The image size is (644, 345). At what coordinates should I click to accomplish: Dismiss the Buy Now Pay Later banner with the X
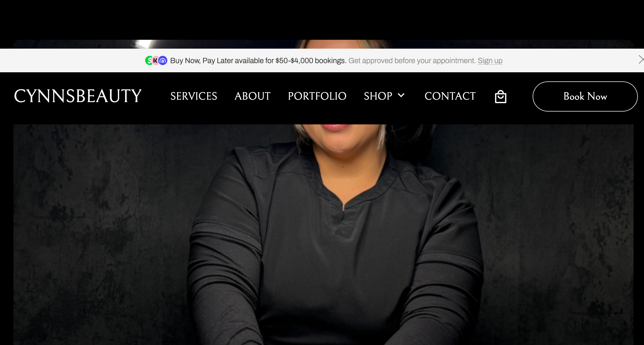(642, 59)
